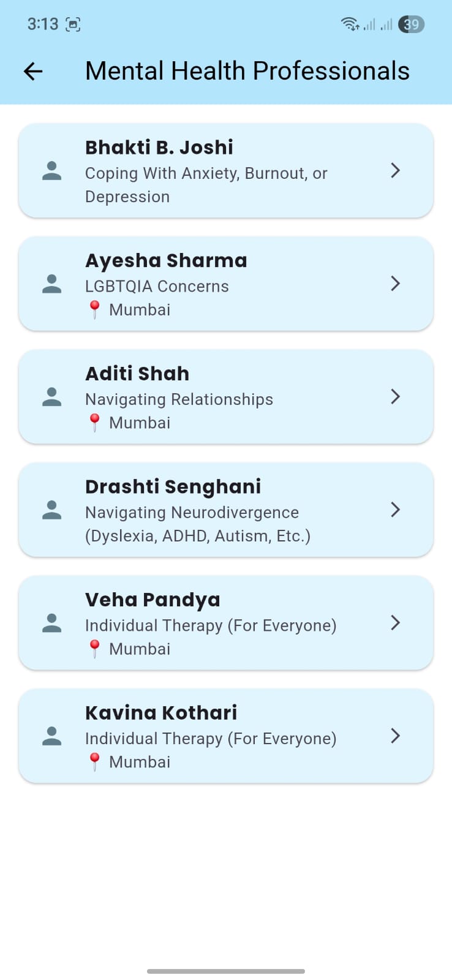Click person icon beside Ayesha Sharma
Screen dimensions: 452x980
tap(52, 284)
